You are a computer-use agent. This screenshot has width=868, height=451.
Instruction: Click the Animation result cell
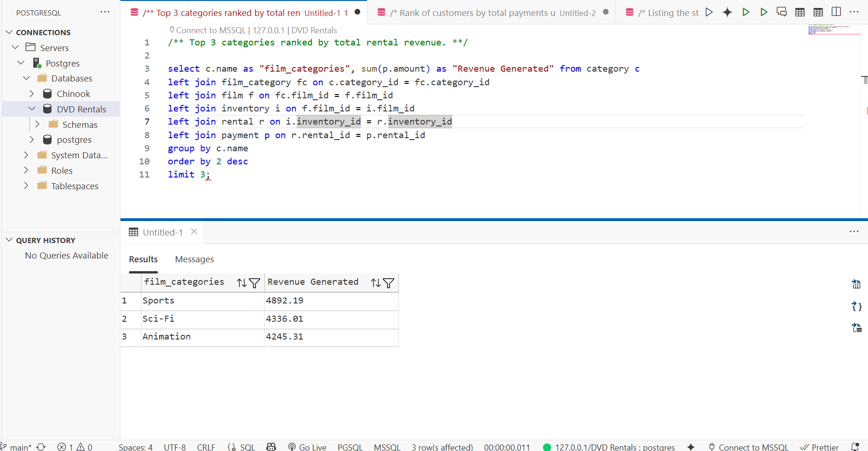pyautogui.click(x=203, y=337)
